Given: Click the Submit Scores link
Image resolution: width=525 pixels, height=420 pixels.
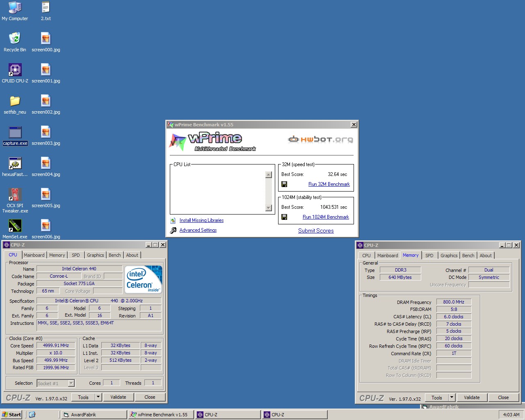Looking at the screenshot, I should point(316,231).
